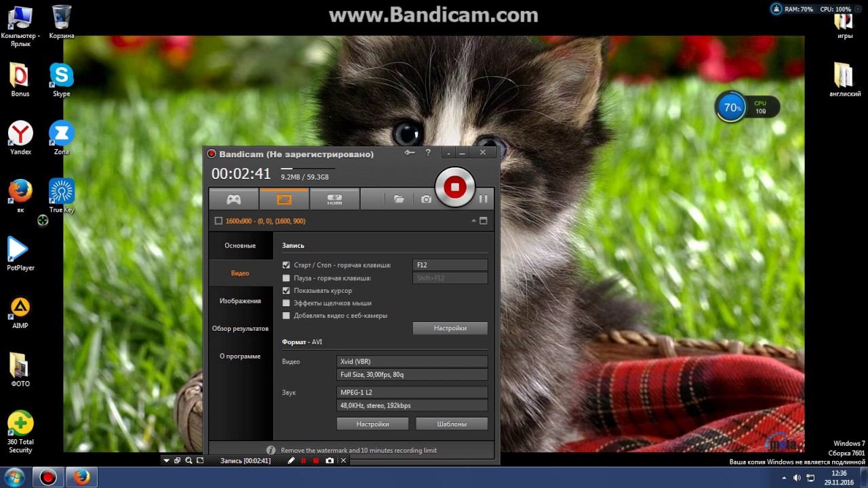The height and width of the screenshot is (488, 868).
Task: Open output folder icon in Bandicam toolbar
Action: pos(399,199)
